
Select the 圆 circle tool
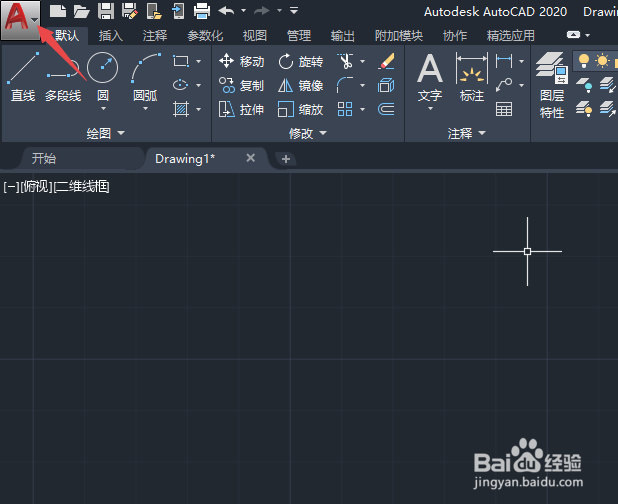click(x=102, y=75)
